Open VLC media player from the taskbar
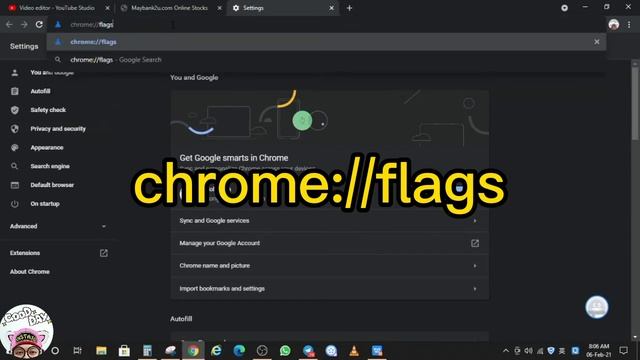Viewport: 640px width, 360px height. point(354,351)
